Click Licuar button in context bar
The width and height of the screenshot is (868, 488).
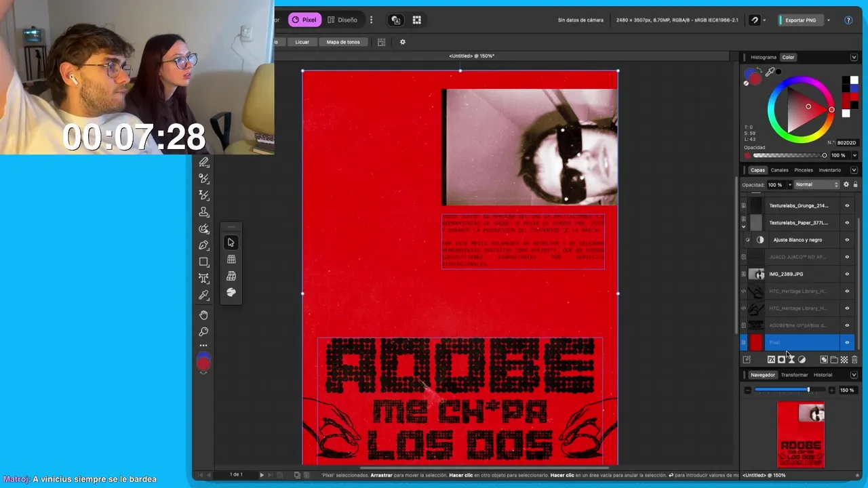tap(302, 42)
